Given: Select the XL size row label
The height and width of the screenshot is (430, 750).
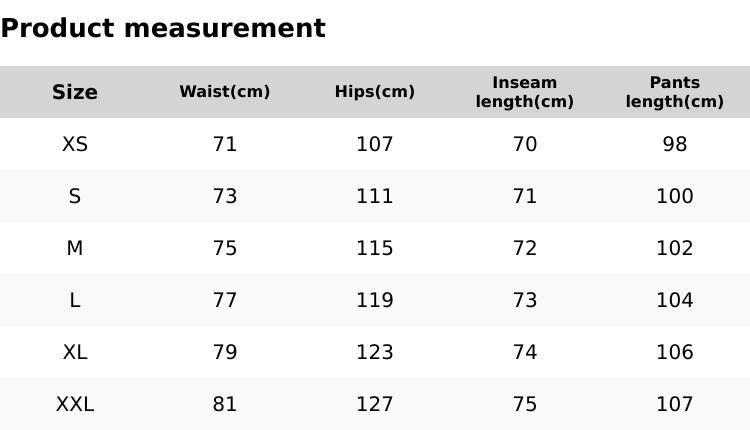Looking at the screenshot, I should tap(75, 352).
